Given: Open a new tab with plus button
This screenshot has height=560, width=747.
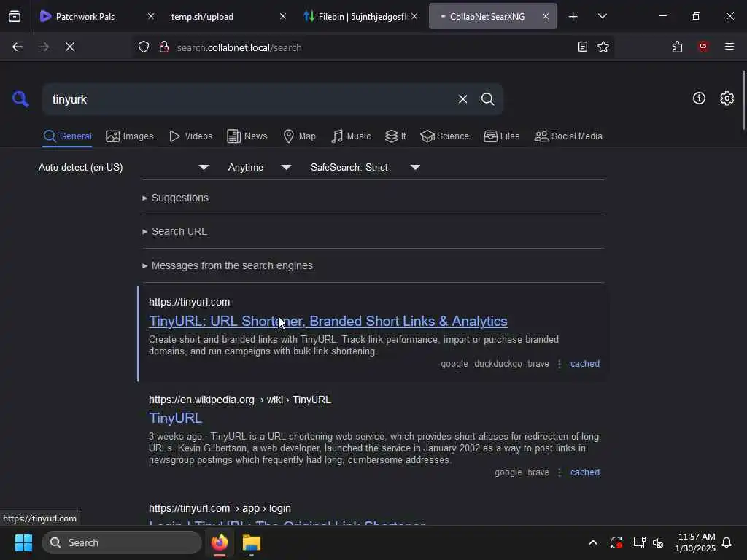Looking at the screenshot, I should tap(573, 17).
